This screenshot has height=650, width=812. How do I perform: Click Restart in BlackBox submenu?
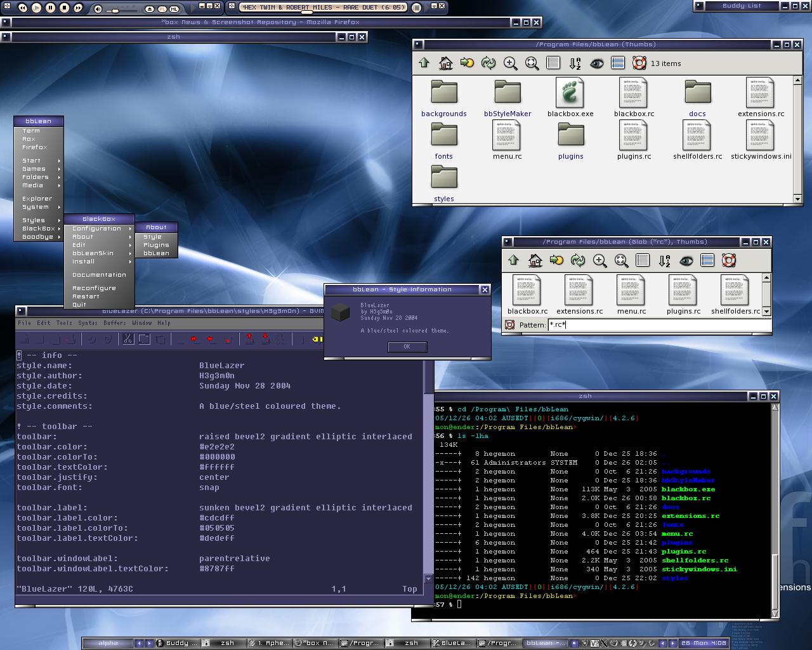tap(99, 296)
